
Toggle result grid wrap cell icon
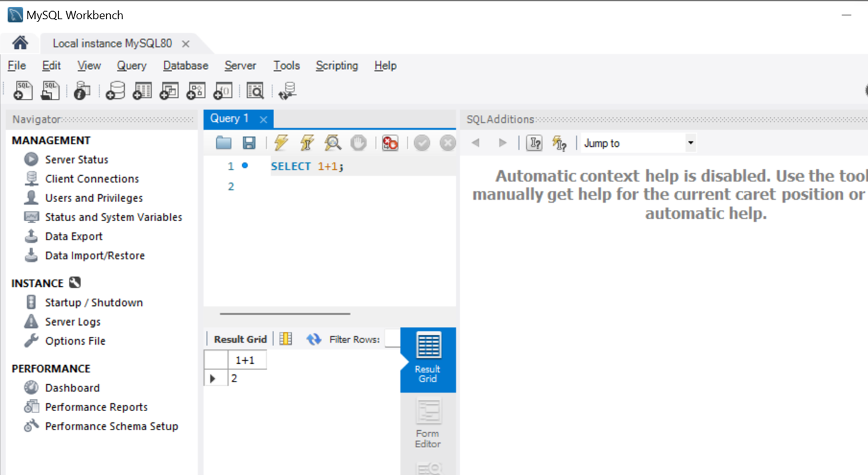pos(286,339)
